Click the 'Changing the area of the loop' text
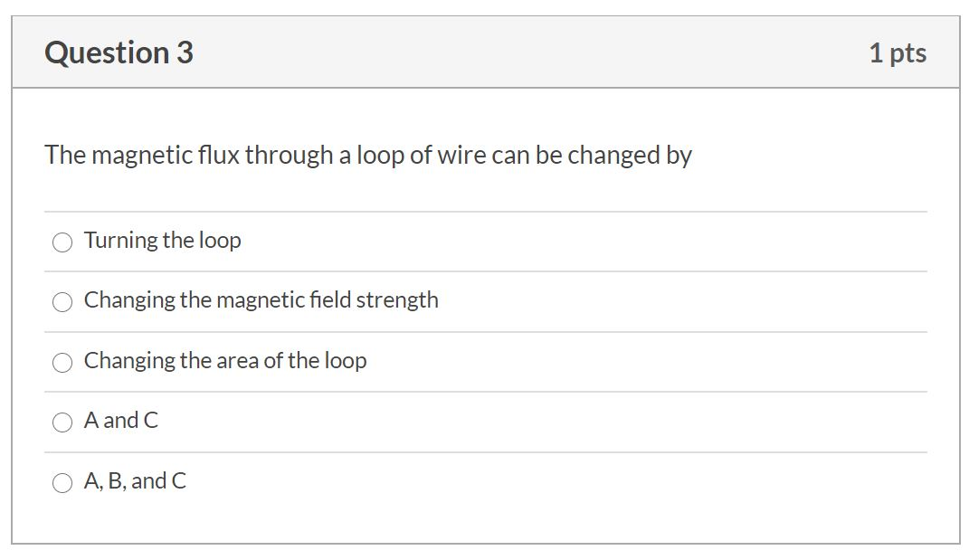 click(x=225, y=361)
